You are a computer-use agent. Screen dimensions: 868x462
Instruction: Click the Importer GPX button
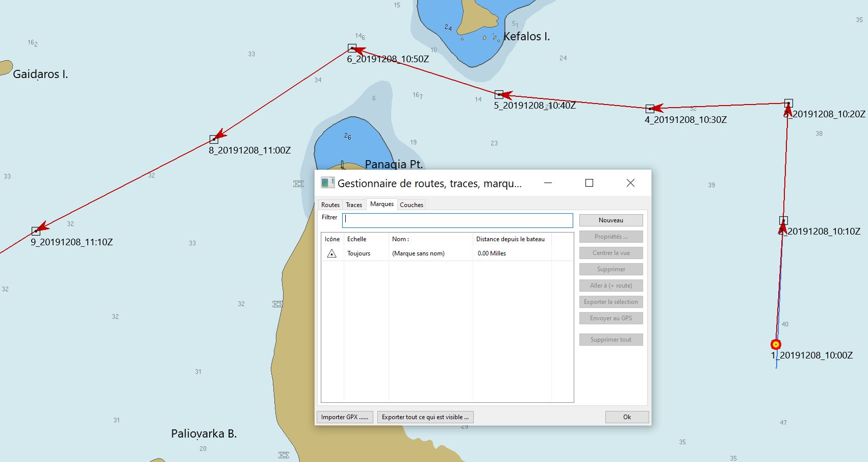pyautogui.click(x=345, y=417)
